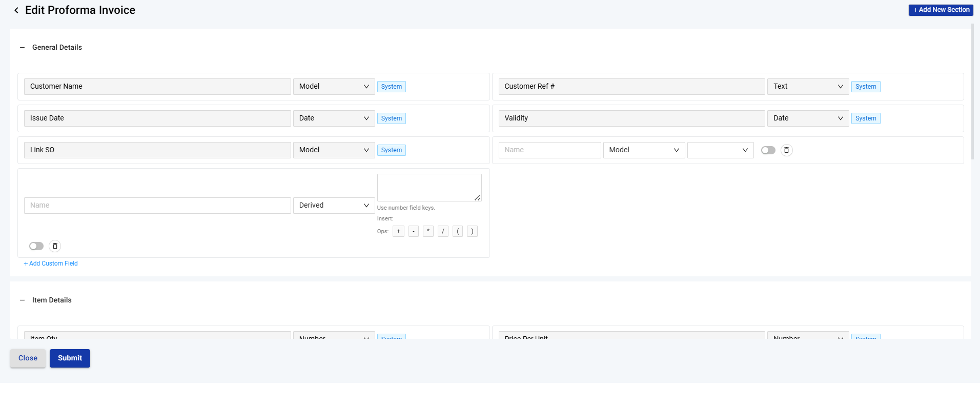Screen dimensions: 980x406
Task: Delete the custom Model field using trash icon
Action: point(786,150)
